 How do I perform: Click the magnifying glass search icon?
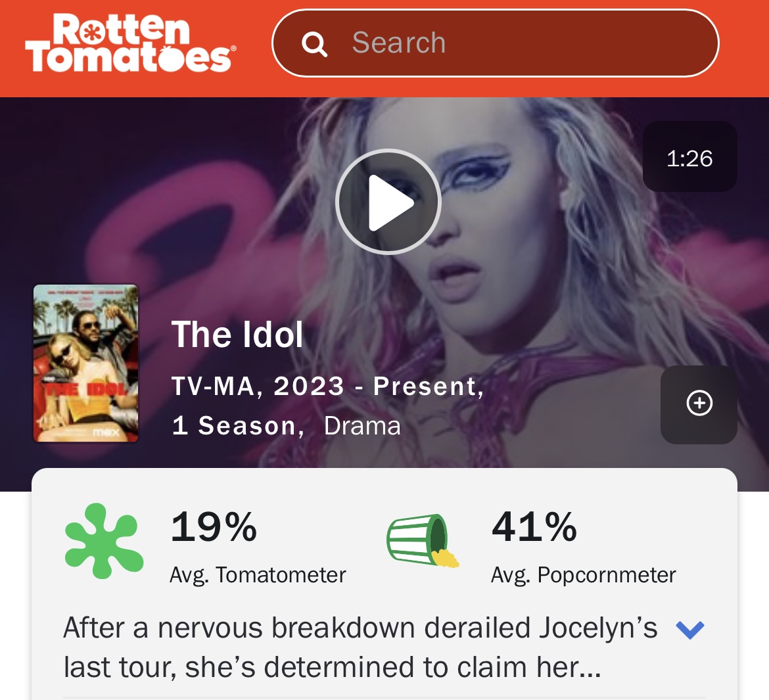click(x=314, y=44)
